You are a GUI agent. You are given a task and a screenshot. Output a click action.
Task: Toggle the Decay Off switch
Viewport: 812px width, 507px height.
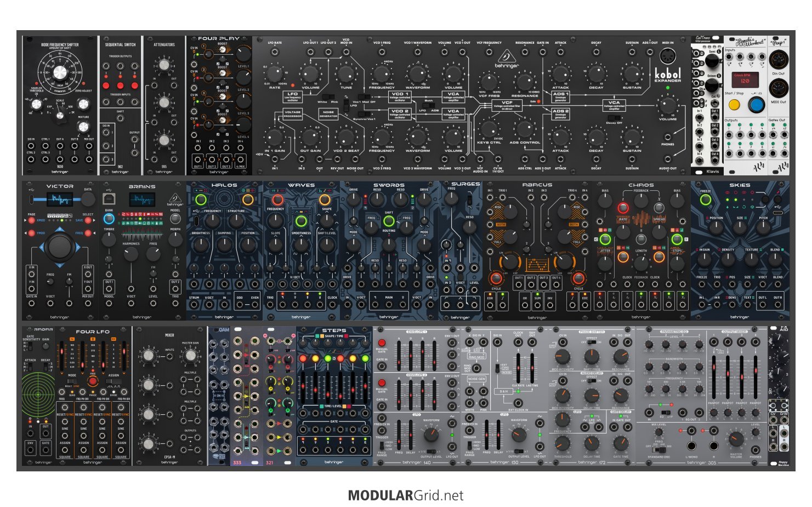pos(615,117)
